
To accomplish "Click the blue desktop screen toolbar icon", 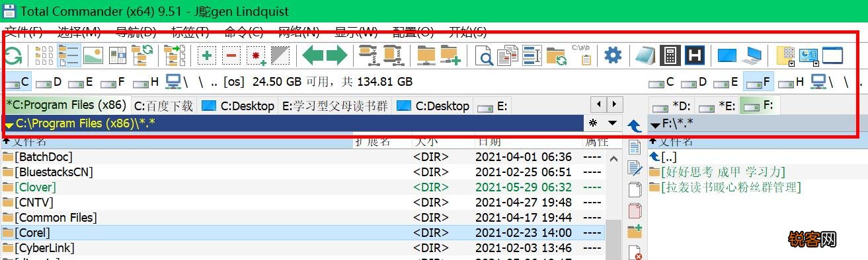I will coord(727,55).
